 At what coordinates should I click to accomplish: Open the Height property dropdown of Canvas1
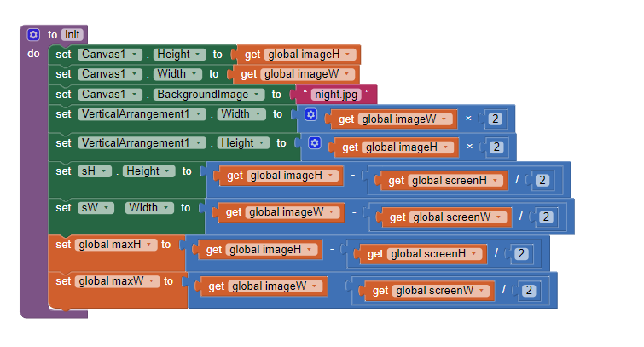coord(179,55)
